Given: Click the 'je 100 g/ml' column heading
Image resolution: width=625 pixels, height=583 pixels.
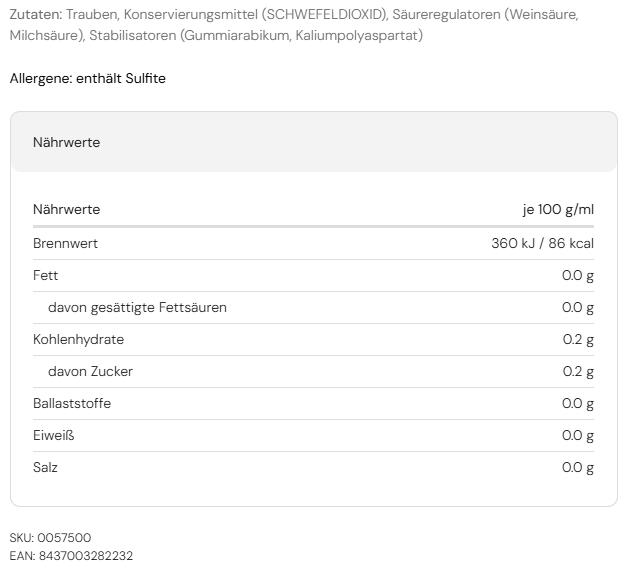Looking at the screenshot, I should coord(558,209).
